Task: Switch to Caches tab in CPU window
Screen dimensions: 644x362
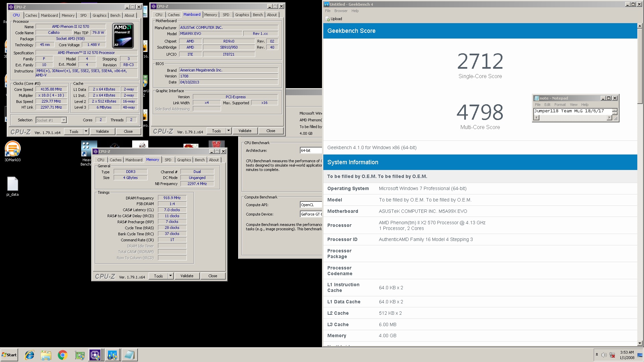Action: coord(31,15)
